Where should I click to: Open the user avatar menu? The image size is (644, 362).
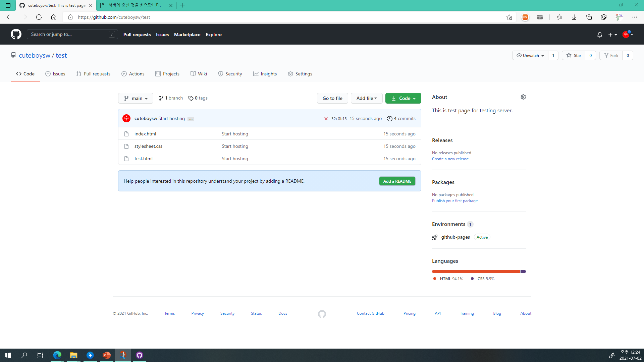[x=628, y=34]
